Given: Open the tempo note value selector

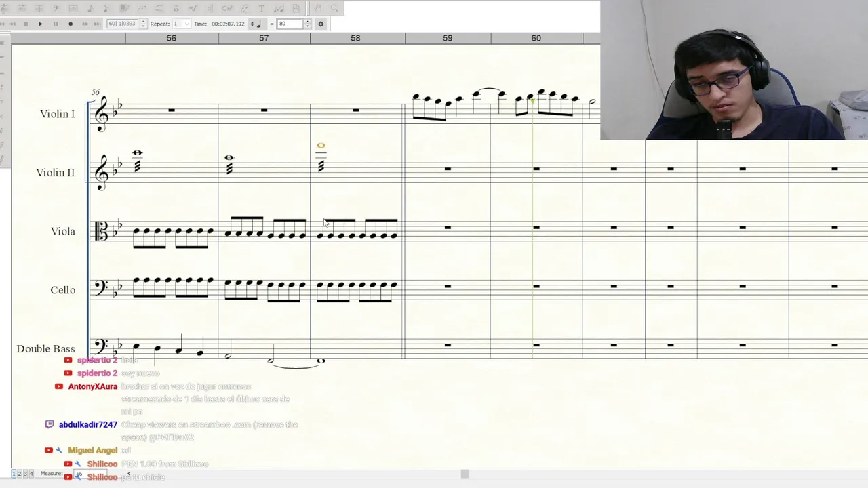Looking at the screenshot, I should pyautogui.click(x=256, y=24).
